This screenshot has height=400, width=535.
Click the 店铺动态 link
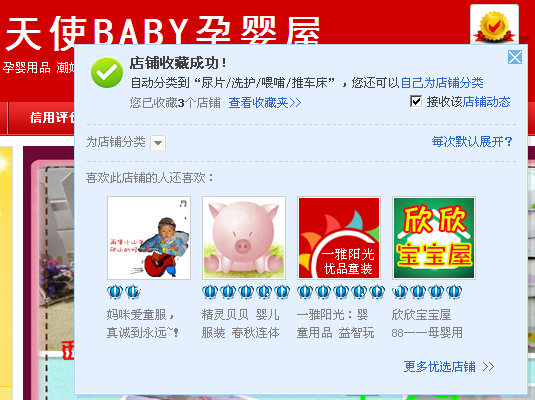pos(487,102)
